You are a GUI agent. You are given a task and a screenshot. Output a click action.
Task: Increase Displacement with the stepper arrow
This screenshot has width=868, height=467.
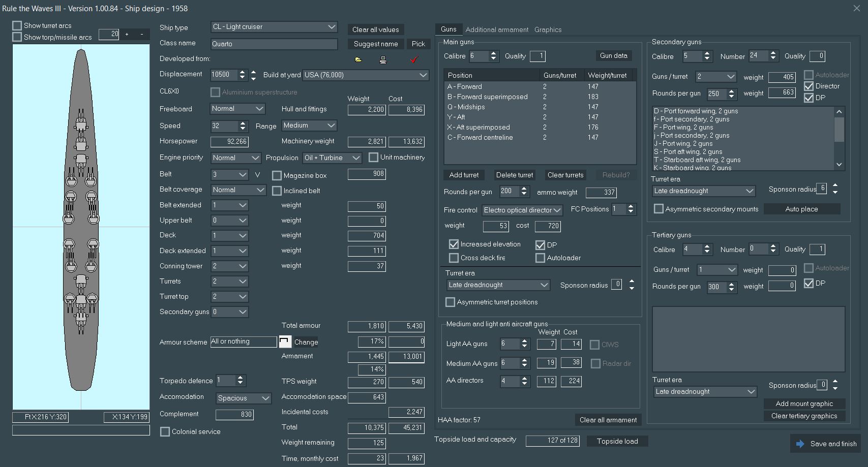coord(243,72)
